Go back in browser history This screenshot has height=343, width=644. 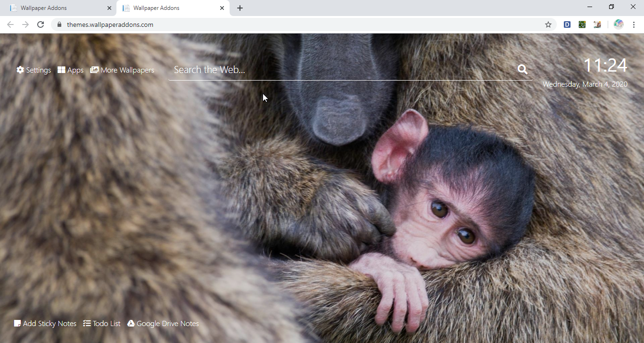tap(10, 24)
